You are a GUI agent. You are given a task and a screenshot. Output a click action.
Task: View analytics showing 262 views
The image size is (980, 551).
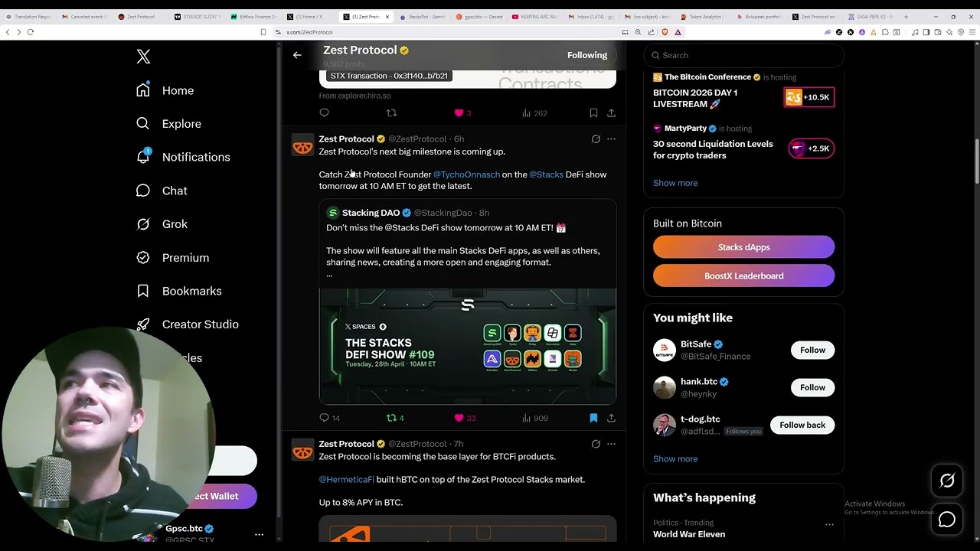coord(534,112)
